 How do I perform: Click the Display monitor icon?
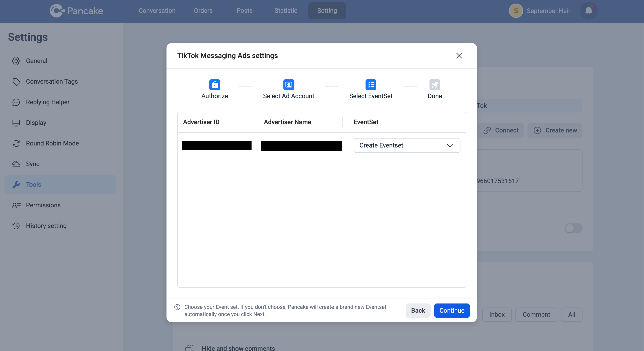click(16, 123)
